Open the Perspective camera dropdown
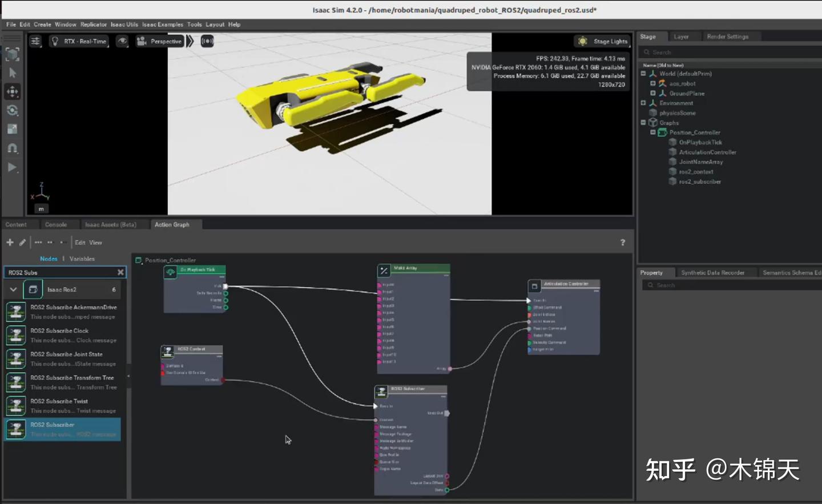Image resolution: width=822 pixels, height=504 pixels. pos(166,41)
